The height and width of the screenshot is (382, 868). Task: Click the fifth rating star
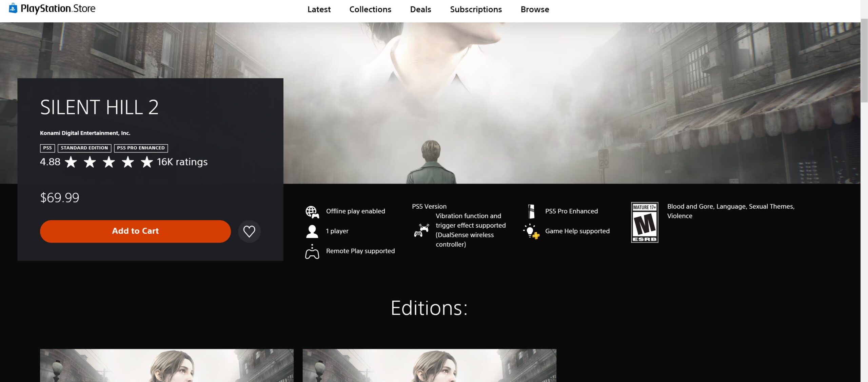click(147, 162)
